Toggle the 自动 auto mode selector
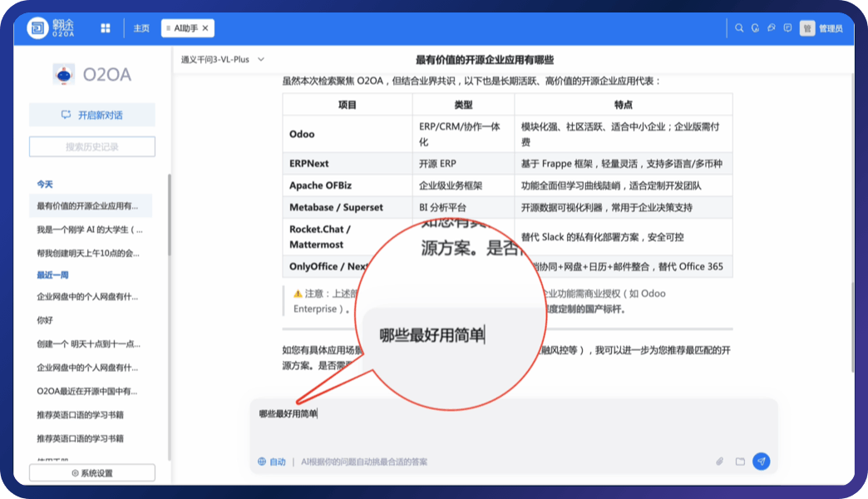The height and width of the screenshot is (499, 868). click(x=272, y=462)
